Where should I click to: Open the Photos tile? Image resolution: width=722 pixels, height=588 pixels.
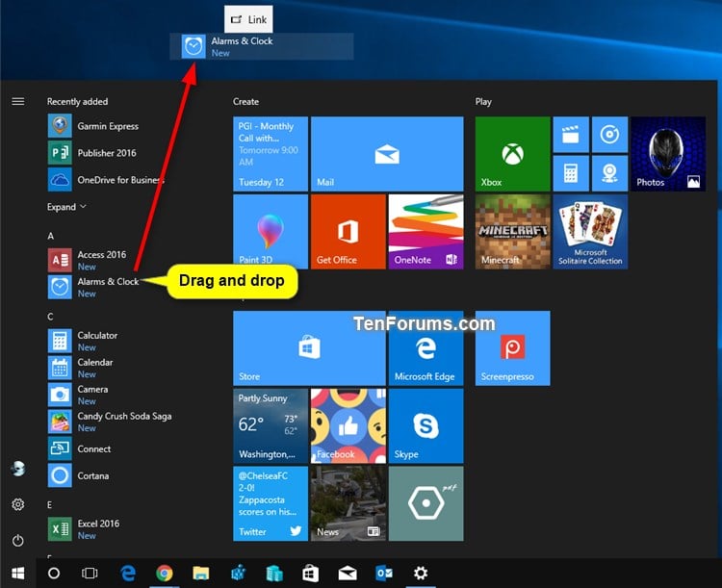668,154
